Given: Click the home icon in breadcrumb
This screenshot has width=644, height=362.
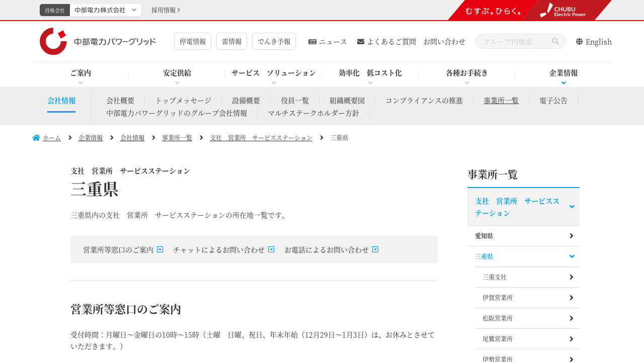Looking at the screenshot, I should coord(36,138).
